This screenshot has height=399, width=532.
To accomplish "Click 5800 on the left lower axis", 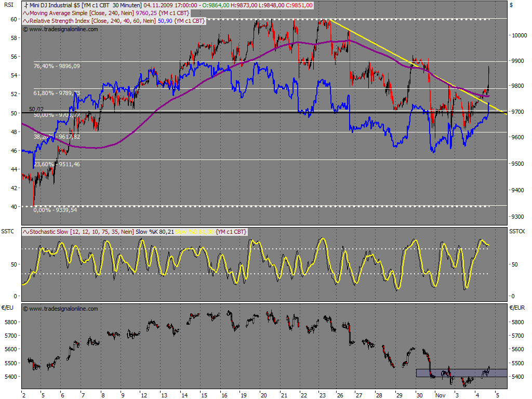I will pyautogui.click(x=10, y=322).
